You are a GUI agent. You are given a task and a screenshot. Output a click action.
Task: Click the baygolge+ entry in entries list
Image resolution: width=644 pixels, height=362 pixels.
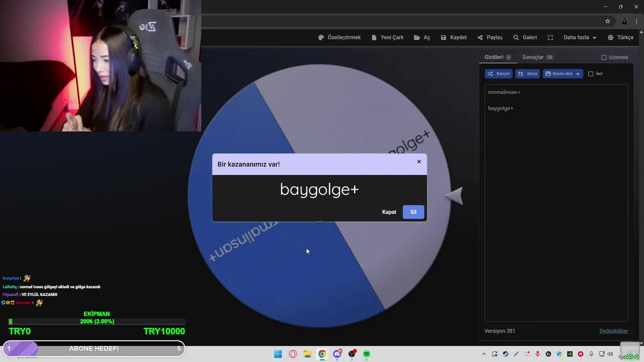pyautogui.click(x=501, y=108)
